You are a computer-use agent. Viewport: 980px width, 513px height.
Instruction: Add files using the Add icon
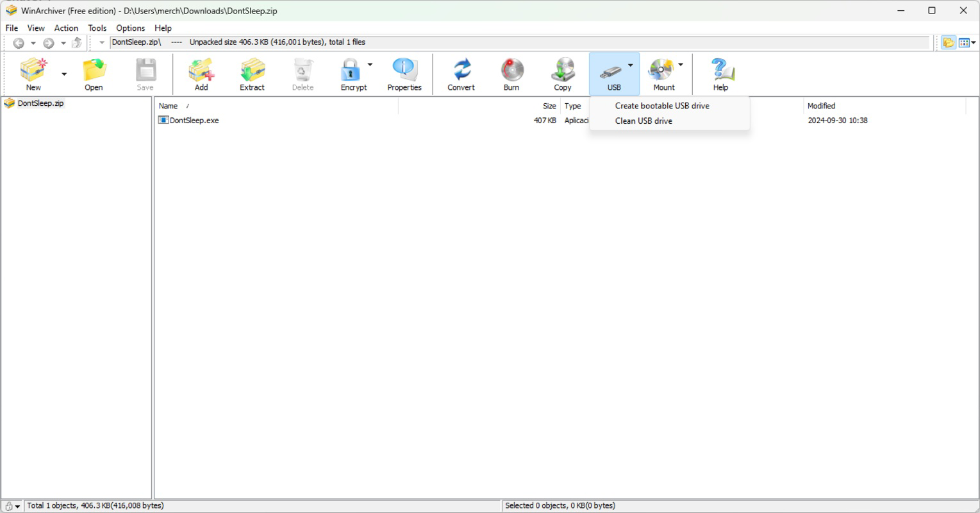point(201,69)
